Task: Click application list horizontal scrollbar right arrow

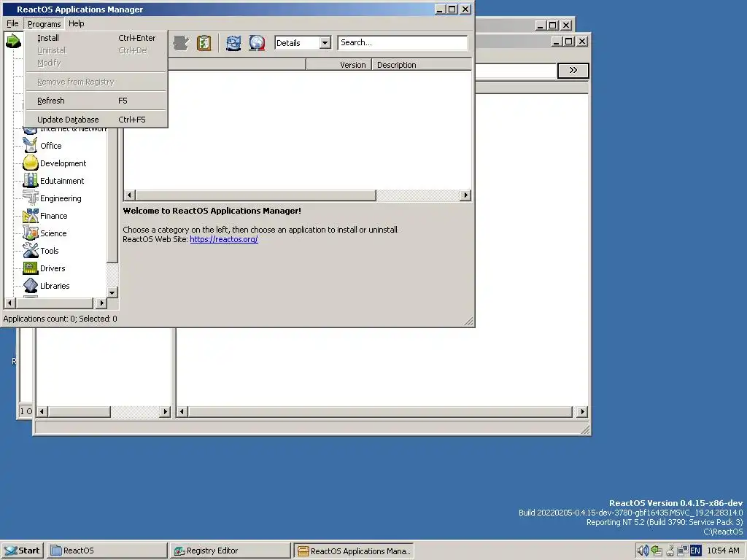Action: [465, 195]
